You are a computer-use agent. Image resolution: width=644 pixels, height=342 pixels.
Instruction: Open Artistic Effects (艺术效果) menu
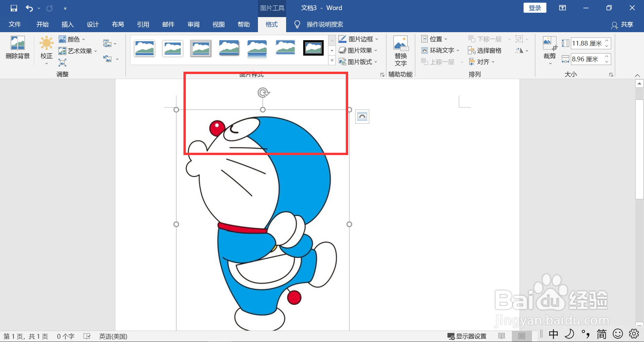click(78, 51)
